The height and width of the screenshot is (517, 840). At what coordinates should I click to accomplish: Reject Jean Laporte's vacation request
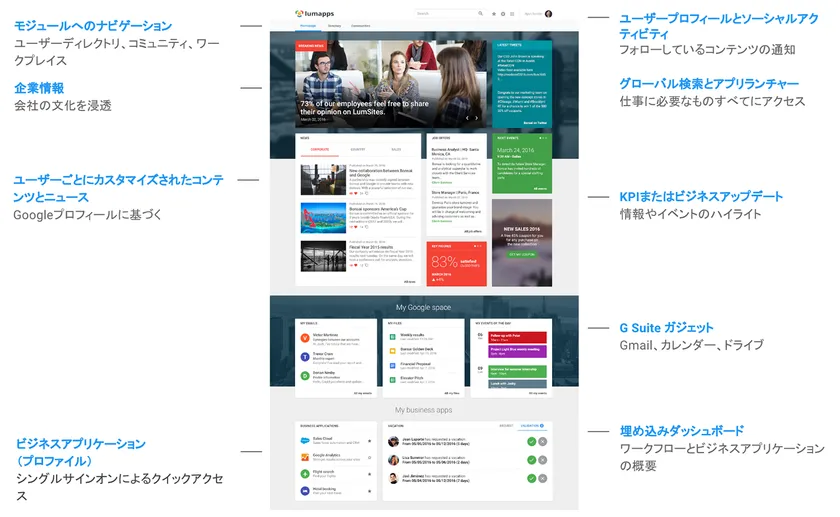tap(543, 441)
